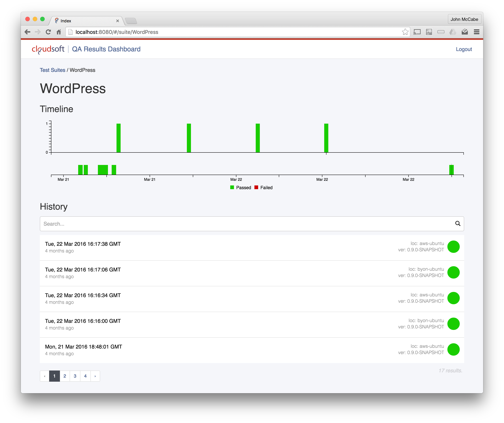The image size is (504, 423).
Task: Open a new browser tab
Action: (131, 21)
